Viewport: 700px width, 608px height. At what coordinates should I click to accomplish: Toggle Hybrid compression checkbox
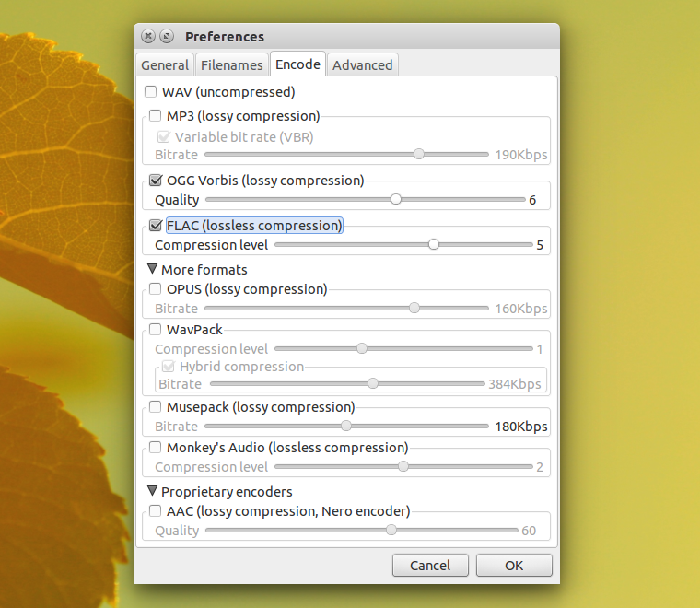168,367
